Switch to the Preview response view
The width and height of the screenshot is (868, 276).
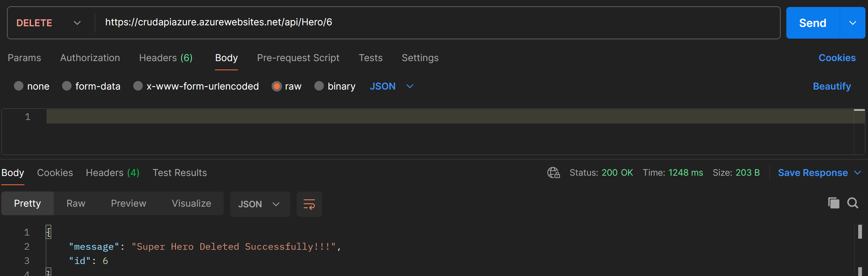pos(129,203)
